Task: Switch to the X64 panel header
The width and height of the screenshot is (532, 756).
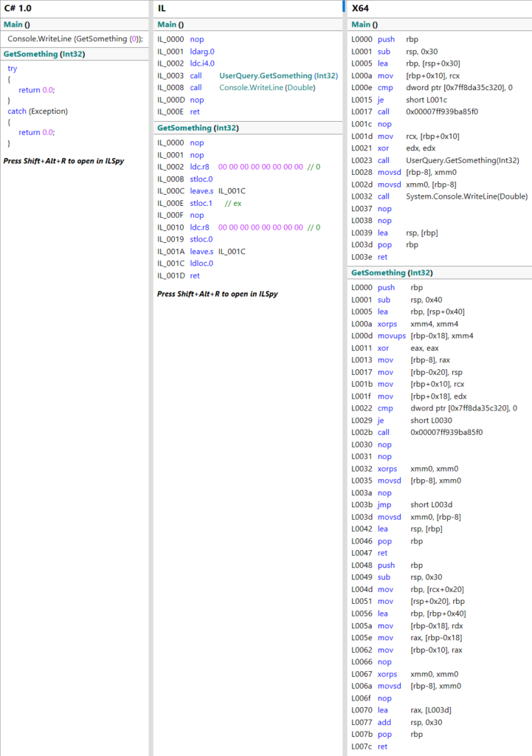Action: coord(360,8)
